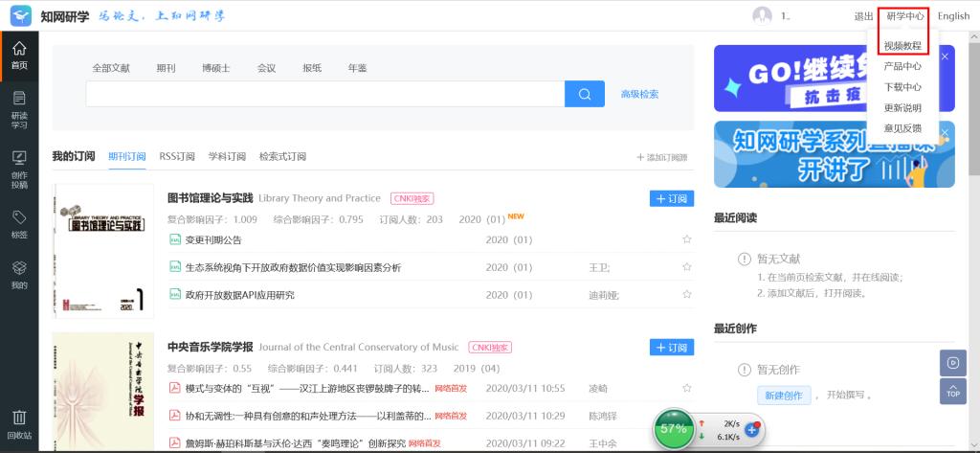Open PDF icon for 詹姆斯·赫珀科斯基 article
The width and height of the screenshot is (980, 453).
coord(175,443)
